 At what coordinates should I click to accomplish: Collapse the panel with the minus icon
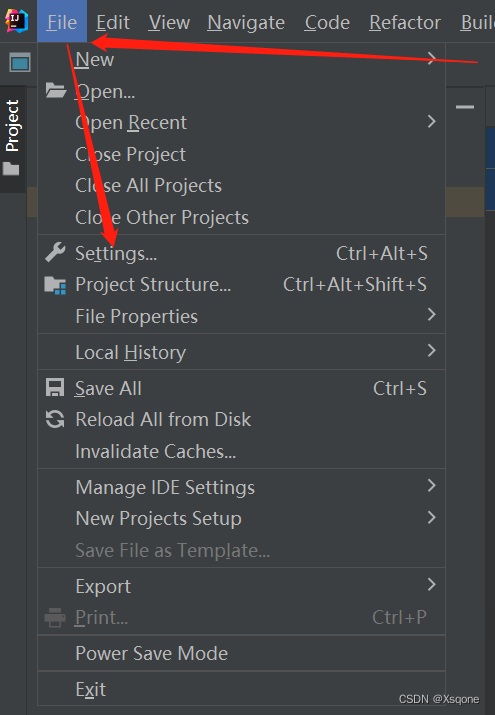(465, 107)
